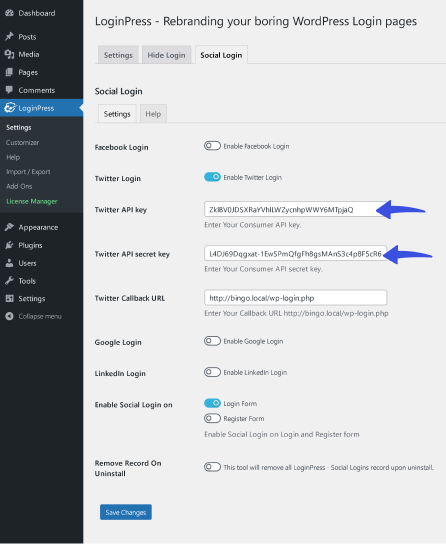Switch to the Hide Login tab

[166, 55]
